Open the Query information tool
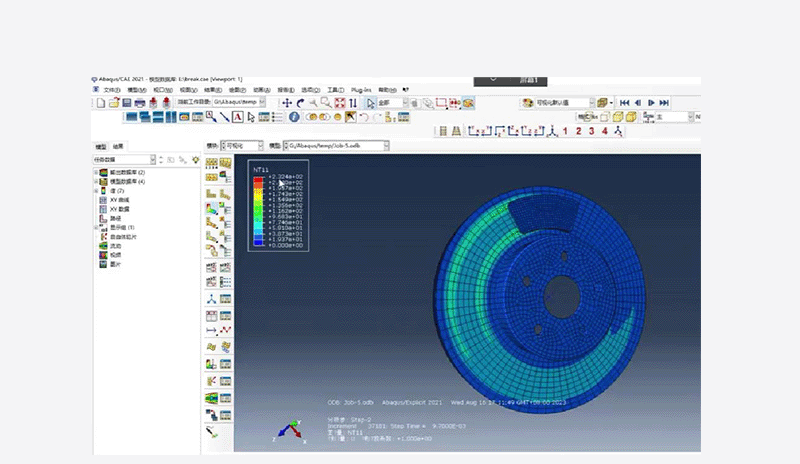Image resolution: width=800 pixels, height=464 pixels. (294, 117)
